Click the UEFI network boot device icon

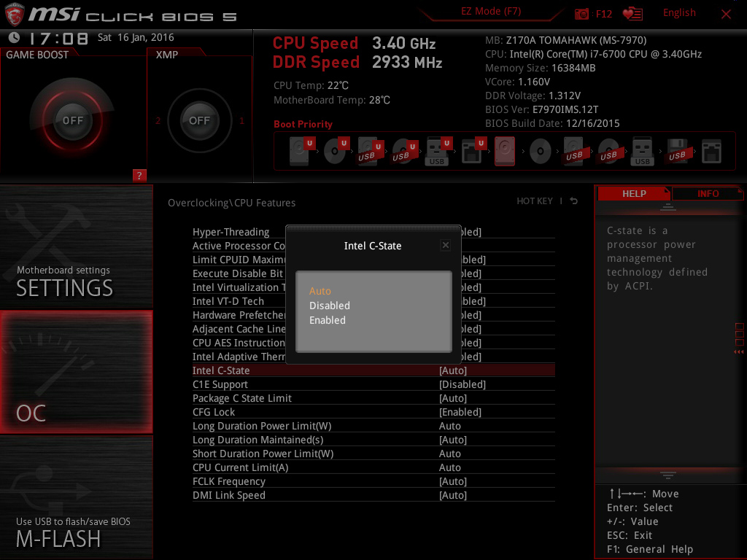(473, 151)
